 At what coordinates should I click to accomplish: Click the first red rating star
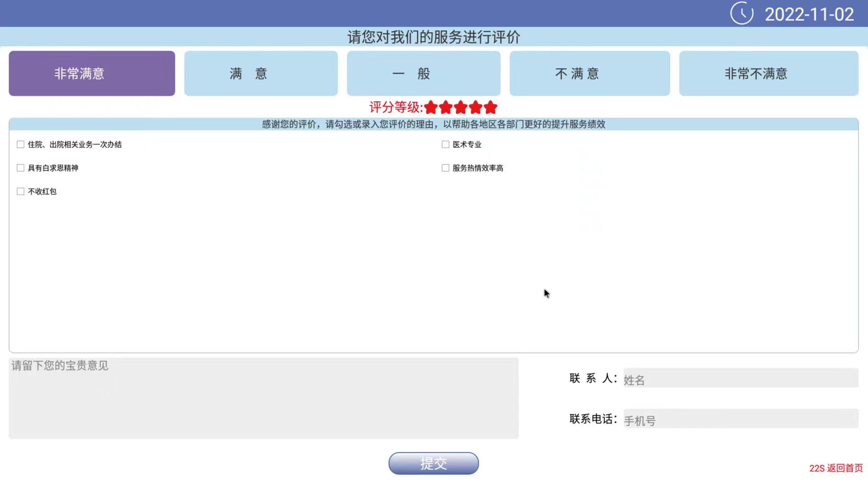click(431, 108)
